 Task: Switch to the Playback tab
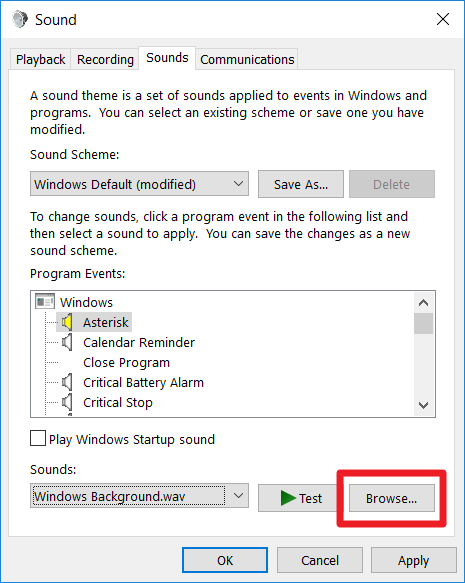tap(41, 59)
